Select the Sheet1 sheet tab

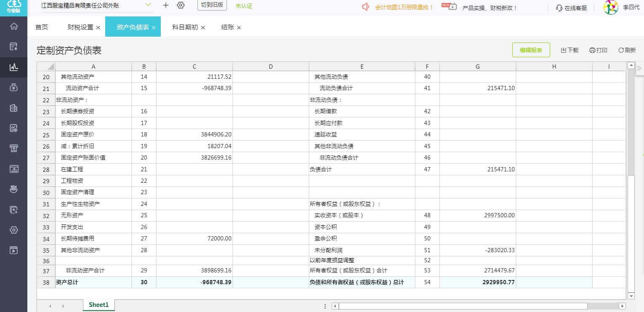tap(99, 305)
